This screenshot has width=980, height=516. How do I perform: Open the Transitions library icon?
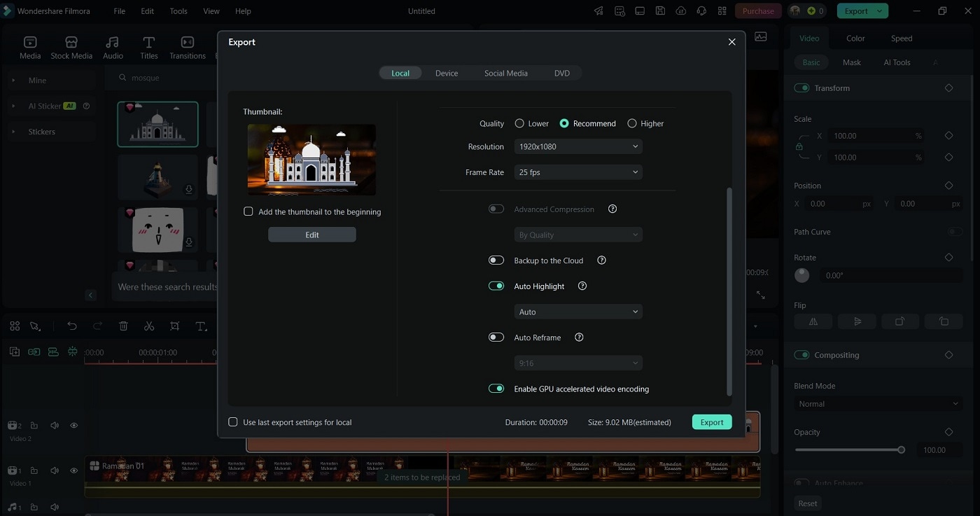188,48
